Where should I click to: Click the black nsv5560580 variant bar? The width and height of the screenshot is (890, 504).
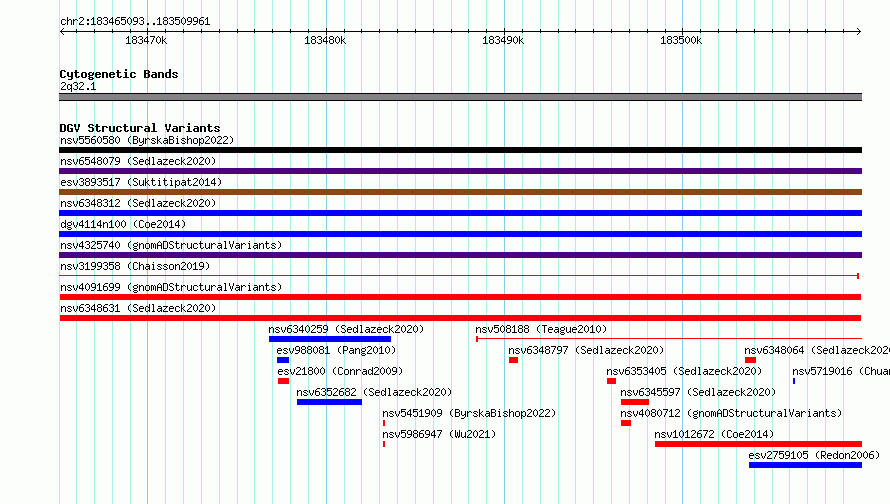point(460,150)
